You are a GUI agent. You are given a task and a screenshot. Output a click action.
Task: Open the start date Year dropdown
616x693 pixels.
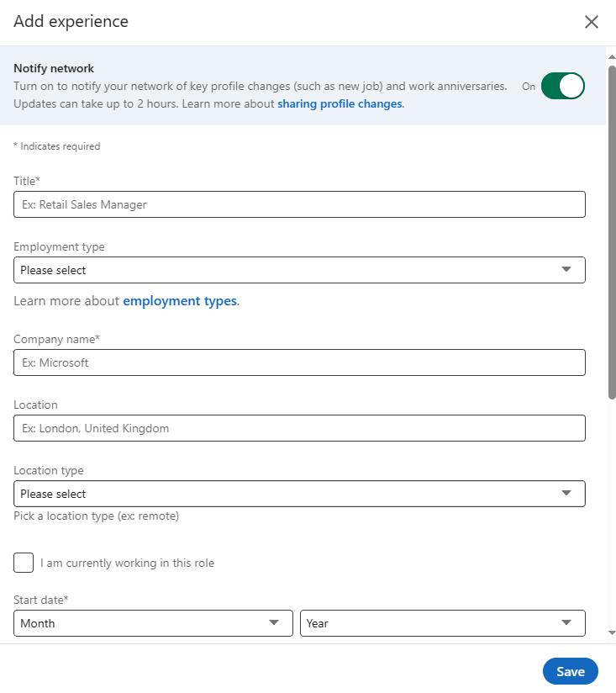(443, 623)
